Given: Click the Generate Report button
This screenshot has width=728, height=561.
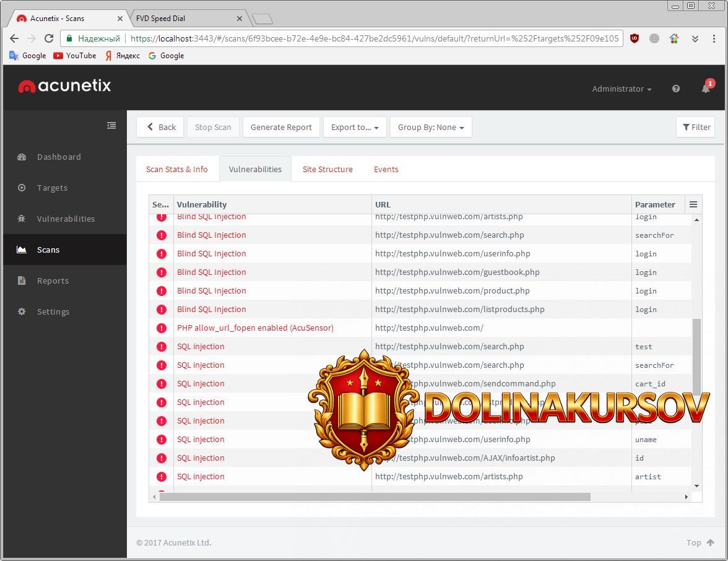Looking at the screenshot, I should tap(281, 127).
